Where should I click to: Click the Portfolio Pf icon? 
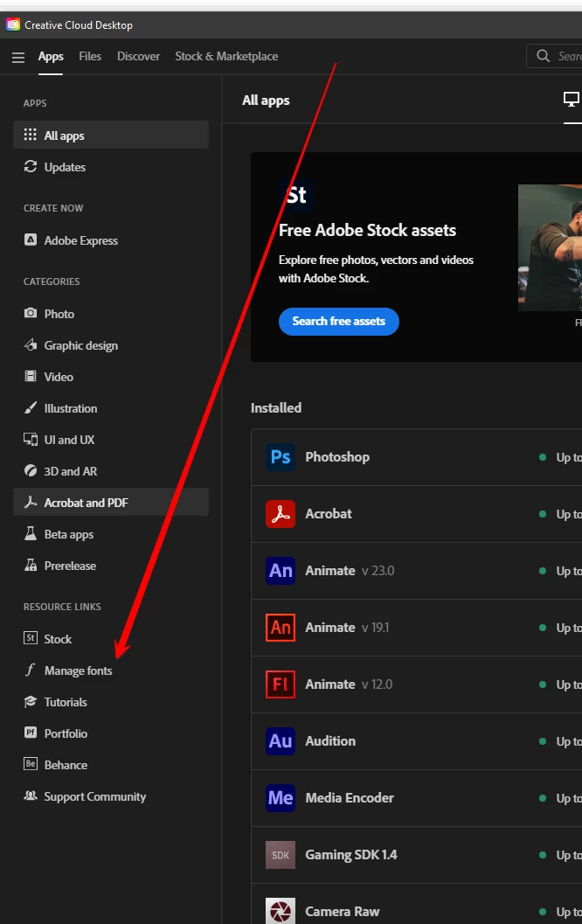30,733
